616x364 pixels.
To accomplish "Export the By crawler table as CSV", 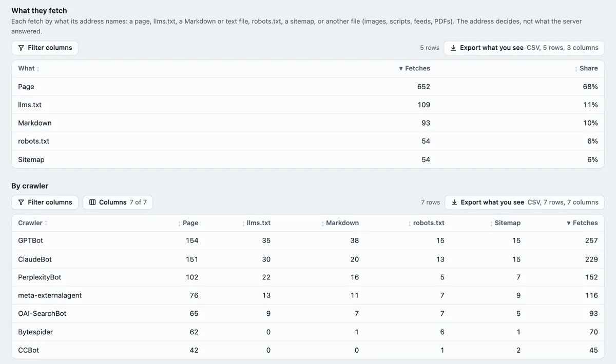I will point(524,202).
